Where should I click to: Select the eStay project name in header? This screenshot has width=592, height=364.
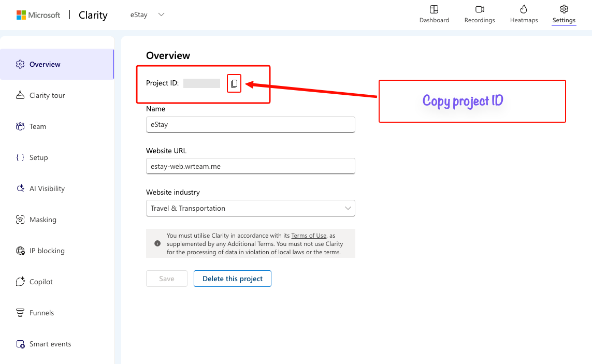[x=139, y=14]
